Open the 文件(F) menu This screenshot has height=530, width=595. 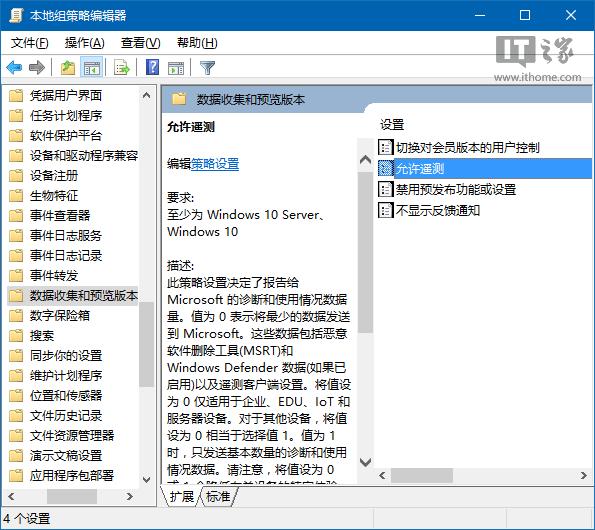[x=30, y=43]
